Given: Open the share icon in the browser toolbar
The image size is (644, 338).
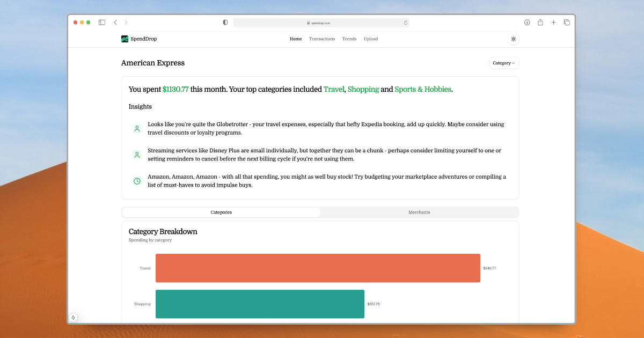Looking at the screenshot, I should pyautogui.click(x=540, y=22).
